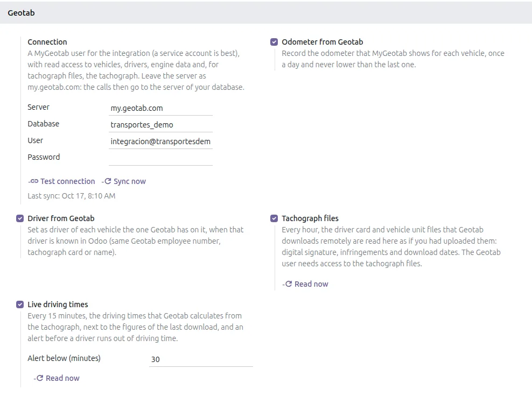Click description starting 'Every hour, the driver card'
The height and width of the screenshot is (397, 532).
point(391,247)
